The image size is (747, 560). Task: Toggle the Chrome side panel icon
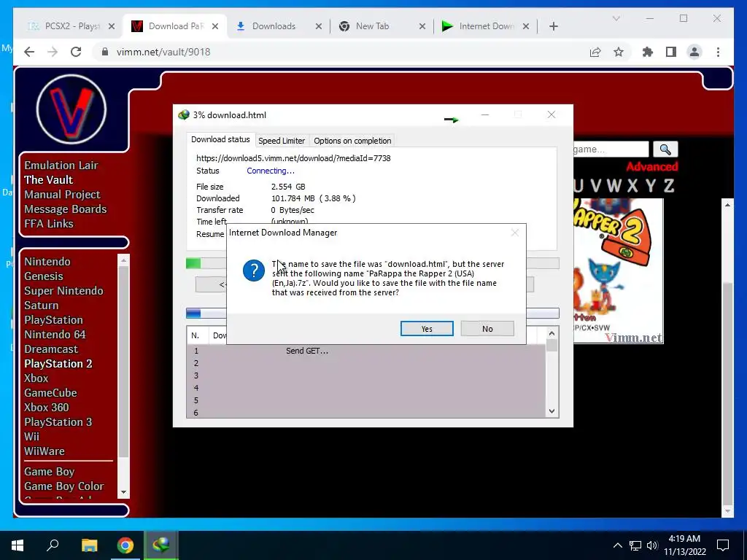click(671, 52)
